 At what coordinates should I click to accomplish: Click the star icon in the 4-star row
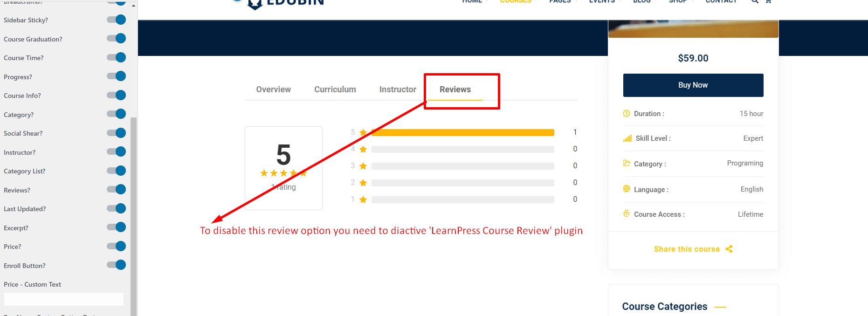(363, 149)
